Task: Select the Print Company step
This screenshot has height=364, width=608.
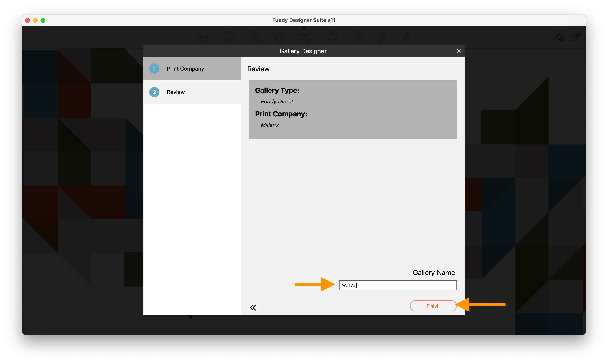Action: (192, 69)
